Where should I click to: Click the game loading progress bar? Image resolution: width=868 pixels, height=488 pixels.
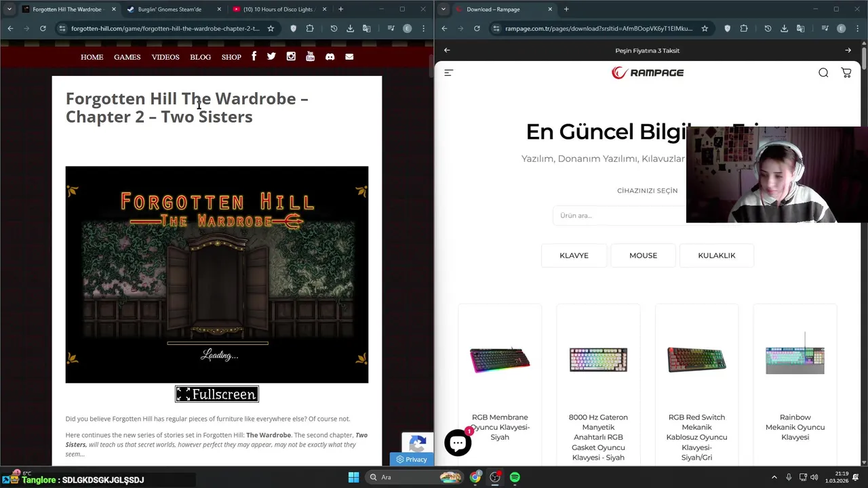(x=218, y=343)
